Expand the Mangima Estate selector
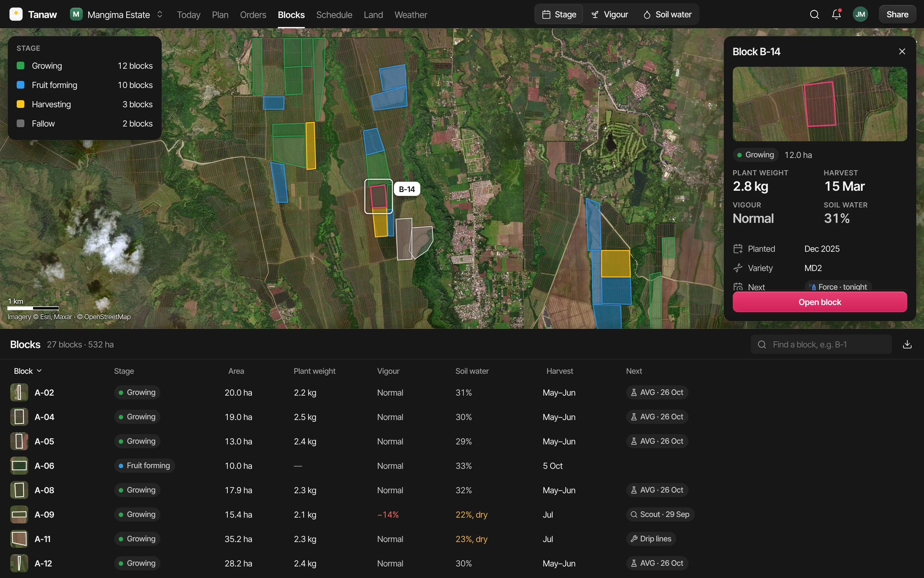 click(x=117, y=14)
